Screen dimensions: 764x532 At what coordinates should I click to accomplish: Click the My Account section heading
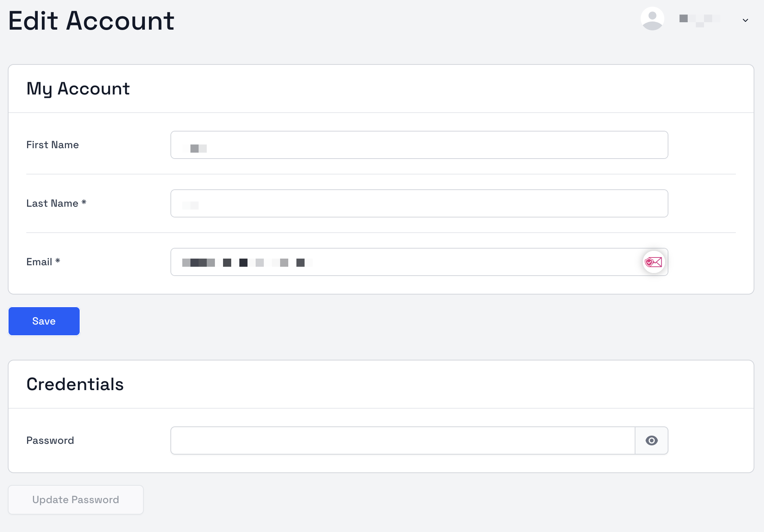click(78, 89)
